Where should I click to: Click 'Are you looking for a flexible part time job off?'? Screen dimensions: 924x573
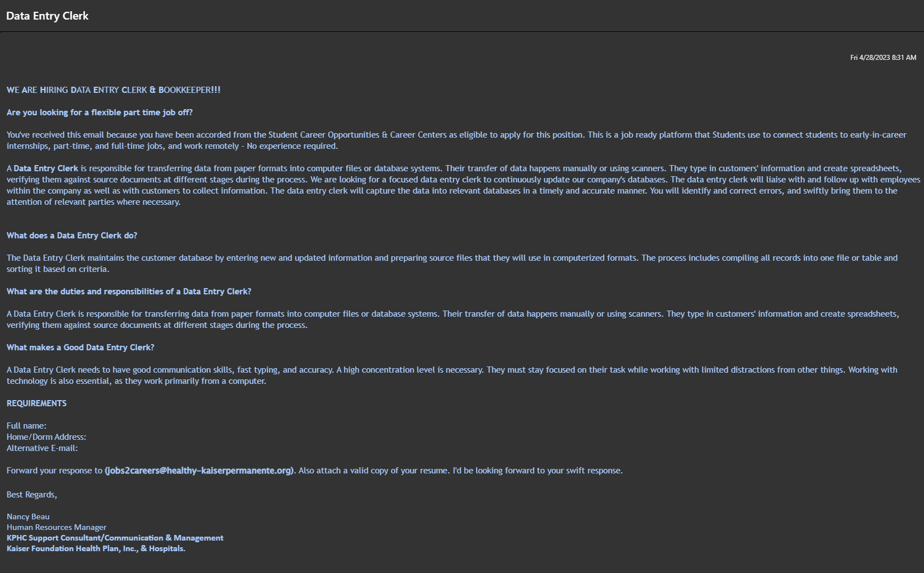point(100,112)
